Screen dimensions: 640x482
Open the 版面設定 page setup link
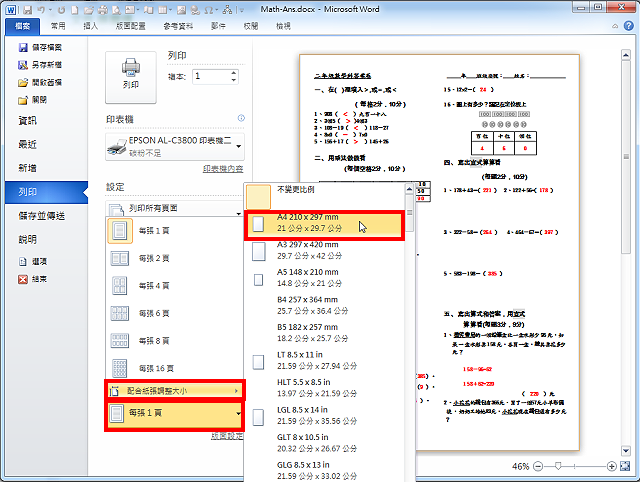pos(227,436)
